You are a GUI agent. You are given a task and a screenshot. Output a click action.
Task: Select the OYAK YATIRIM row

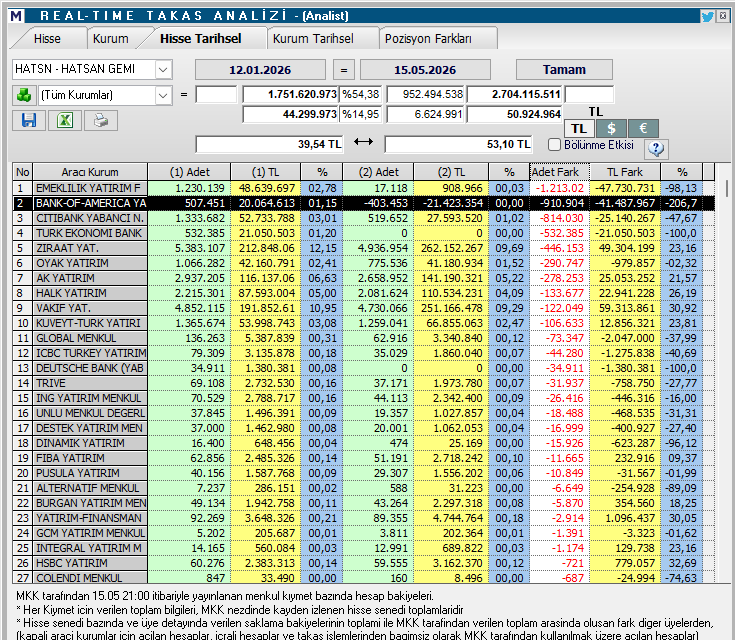[363, 263]
